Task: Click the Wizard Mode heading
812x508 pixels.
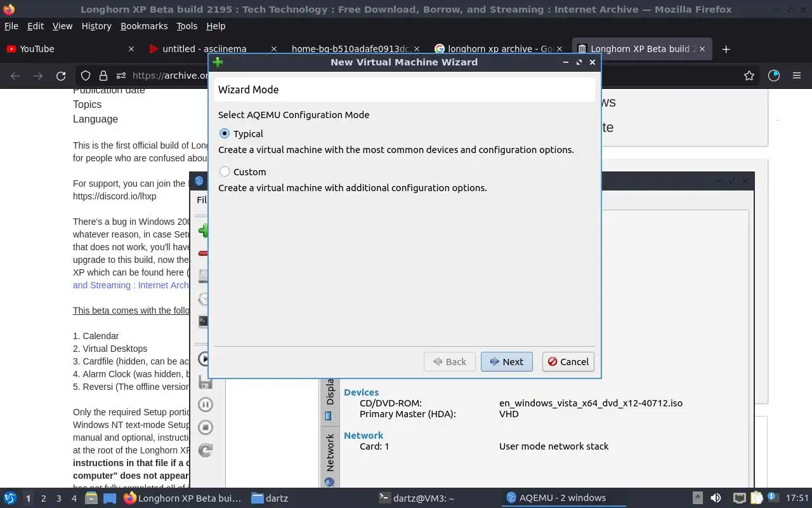Action: (x=249, y=90)
